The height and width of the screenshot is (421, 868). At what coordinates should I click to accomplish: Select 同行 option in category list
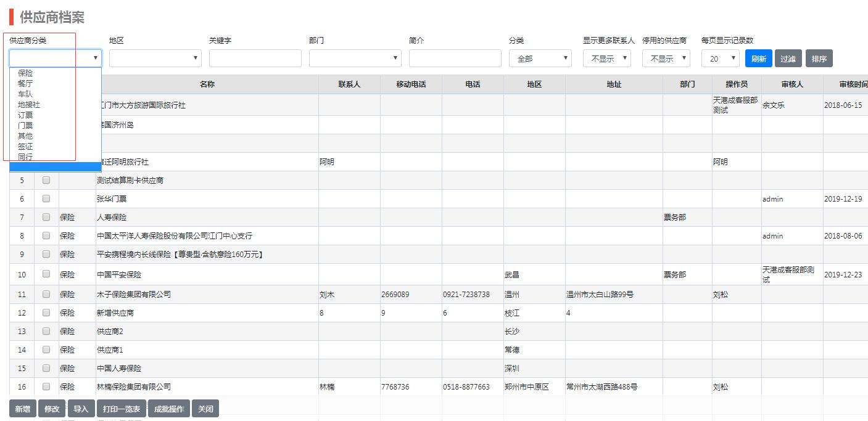(x=25, y=157)
